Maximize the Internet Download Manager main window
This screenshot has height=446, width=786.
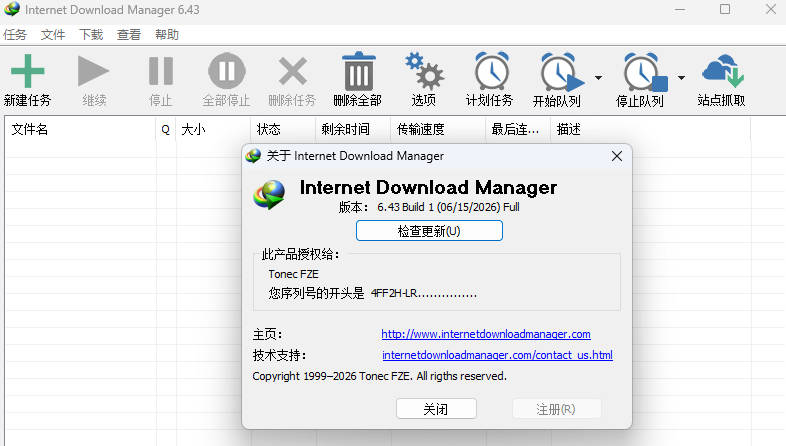[725, 9]
